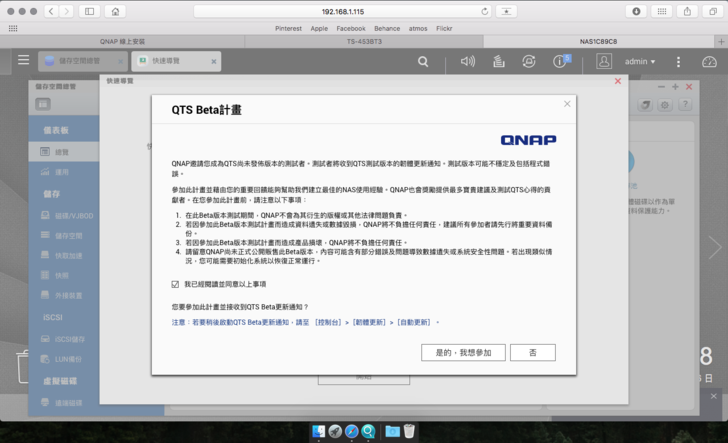Screen dimensions: 728x443
Task: Switch to the 儲存空間總管 tab
Action: (x=78, y=61)
